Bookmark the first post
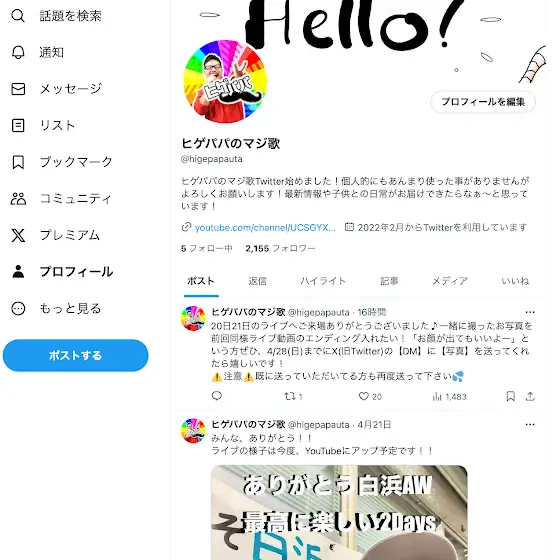 click(x=511, y=396)
